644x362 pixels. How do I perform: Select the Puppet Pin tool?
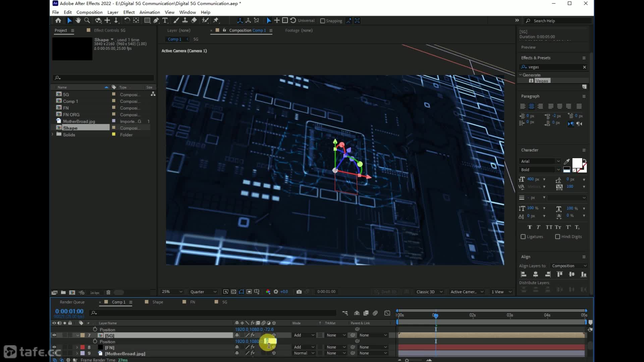click(216, 20)
